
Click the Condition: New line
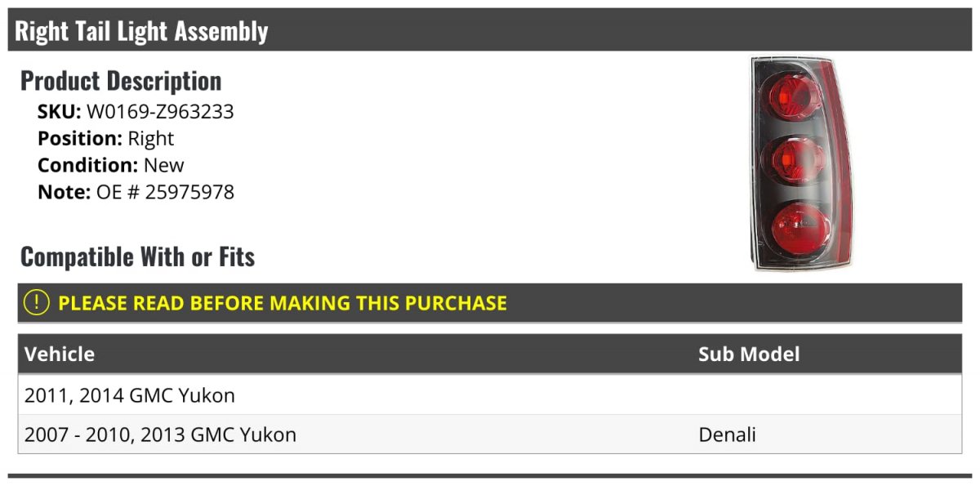pos(111,165)
